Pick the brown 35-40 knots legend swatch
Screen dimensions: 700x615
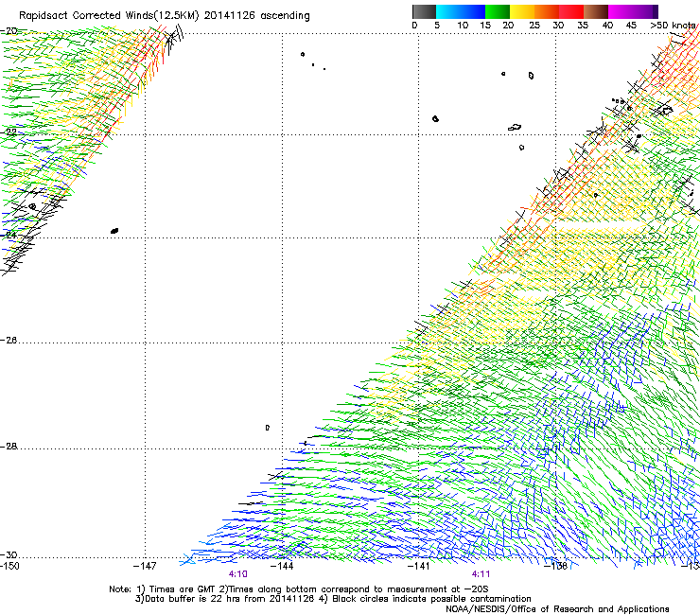pos(596,11)
